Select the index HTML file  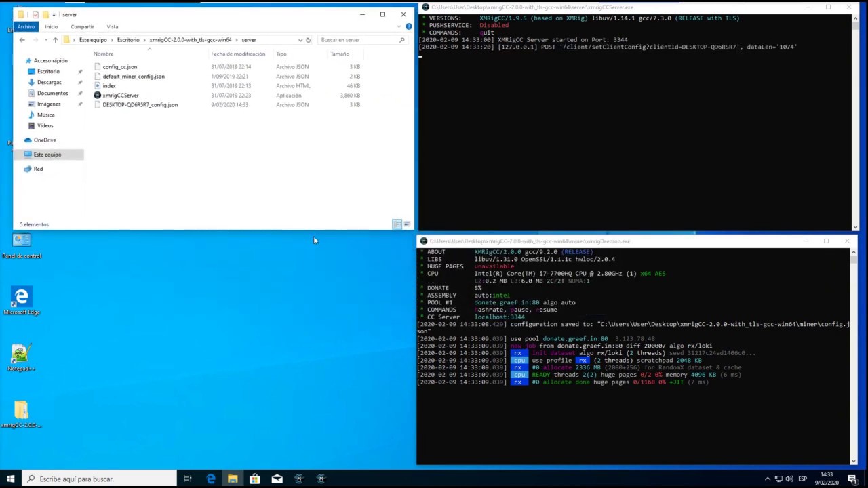click(x=109, y=86)
